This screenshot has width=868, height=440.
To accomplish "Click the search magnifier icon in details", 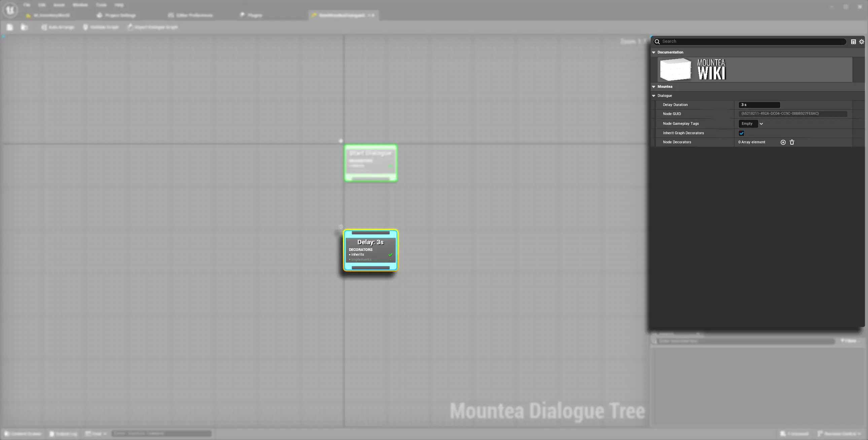I will pos(657,42).
